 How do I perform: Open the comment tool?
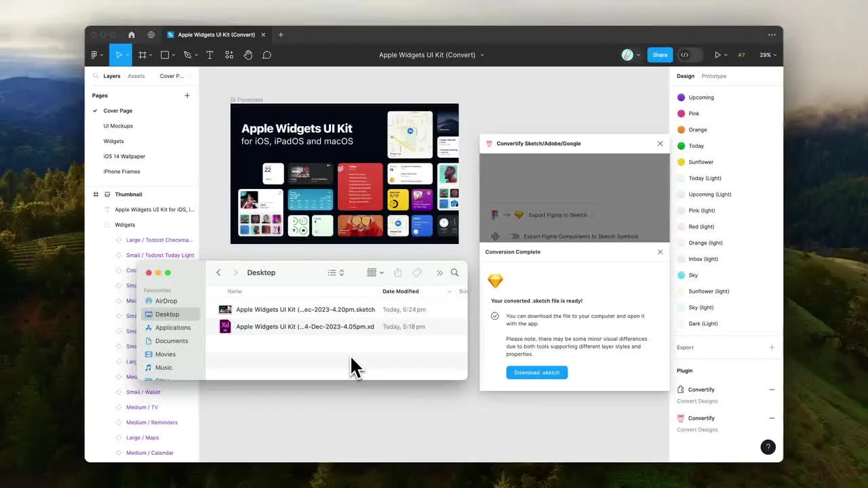click(x=267, y=55)
